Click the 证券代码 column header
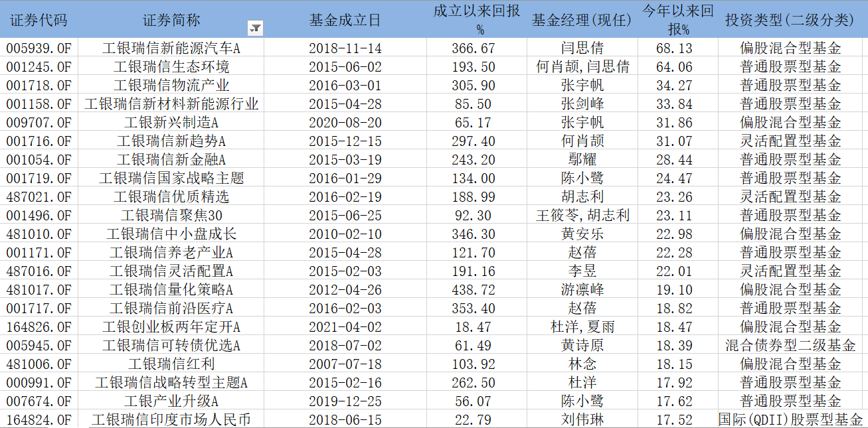Screen dimensions: 868x428 point(39,19)
